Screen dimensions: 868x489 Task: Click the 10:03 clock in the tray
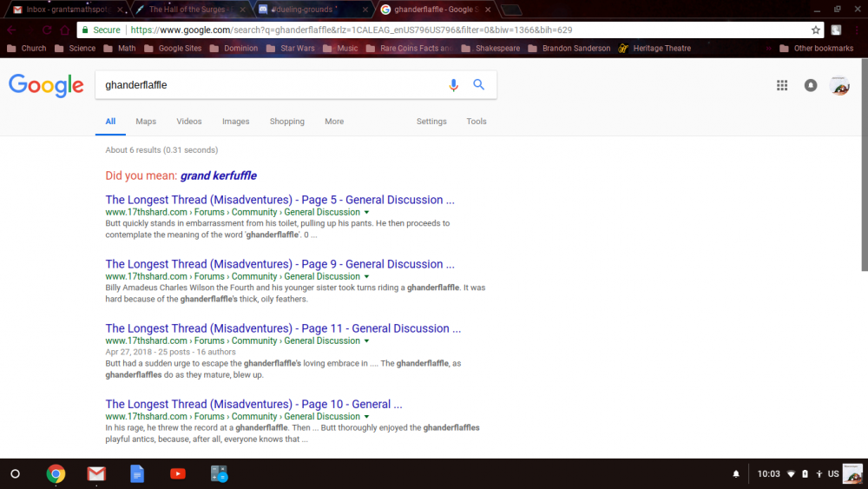768,474
